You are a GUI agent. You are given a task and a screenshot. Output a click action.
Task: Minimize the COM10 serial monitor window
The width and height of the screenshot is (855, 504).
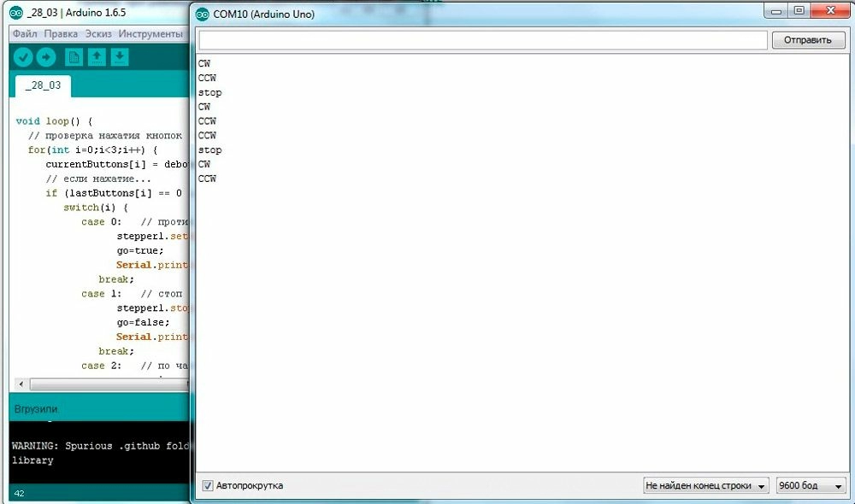[x=775, y=10]
